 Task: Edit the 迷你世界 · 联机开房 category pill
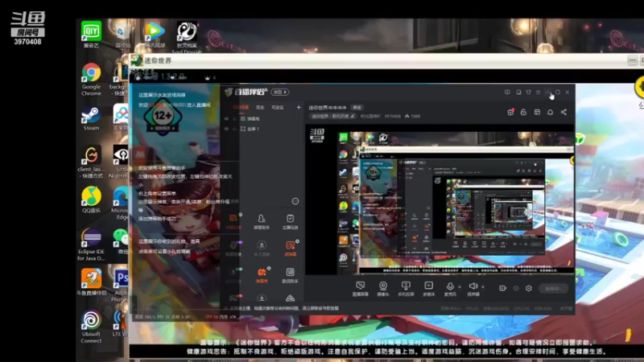332,116
